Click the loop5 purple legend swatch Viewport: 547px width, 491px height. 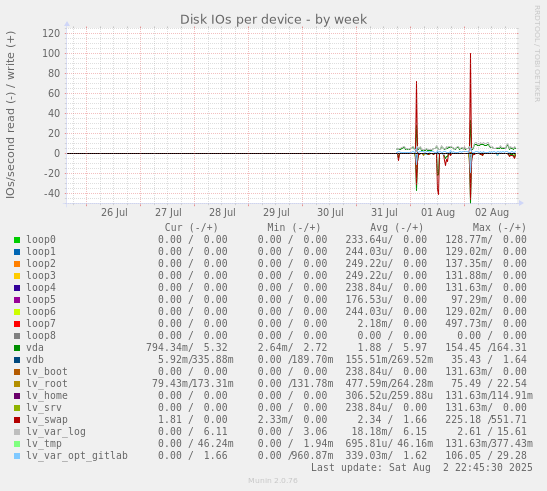[17, 300]
